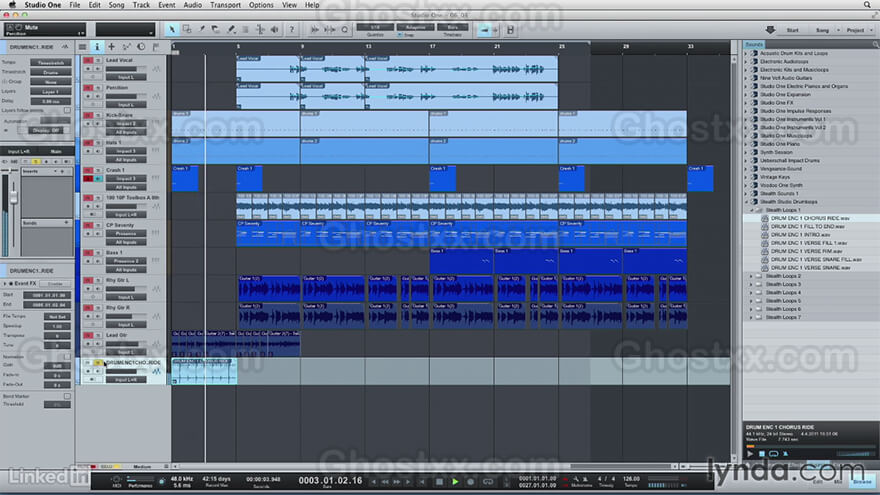Click the Browse button at bottom right
Image resolution: width=880 pixels, height=495 pixels.
pos(863,482)
